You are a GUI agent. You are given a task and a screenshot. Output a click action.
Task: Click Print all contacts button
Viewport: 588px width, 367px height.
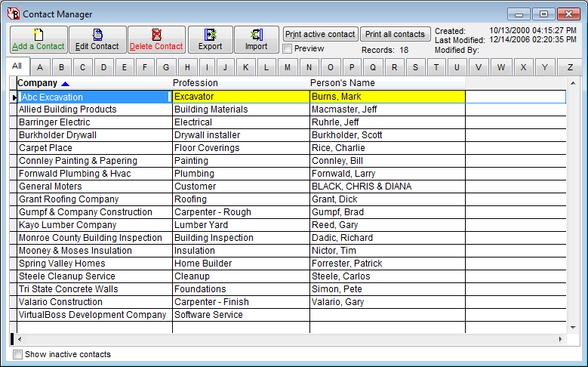[395, 34]
